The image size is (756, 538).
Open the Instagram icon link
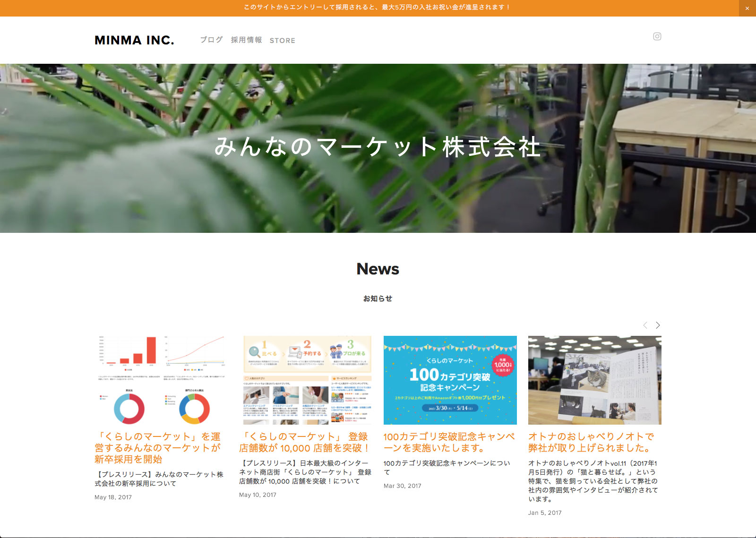657,36
